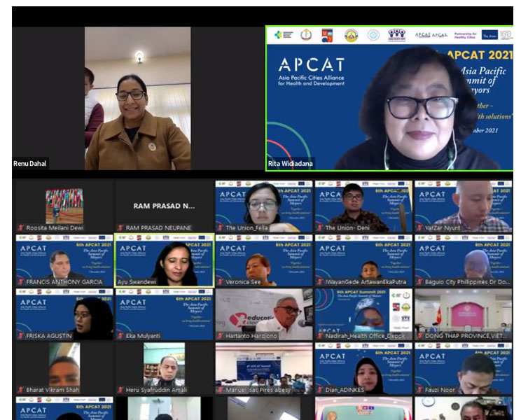
Task: Click muted mic icon beside FRANCIS ANTHONY GARCIA
Action: point(20,282)
